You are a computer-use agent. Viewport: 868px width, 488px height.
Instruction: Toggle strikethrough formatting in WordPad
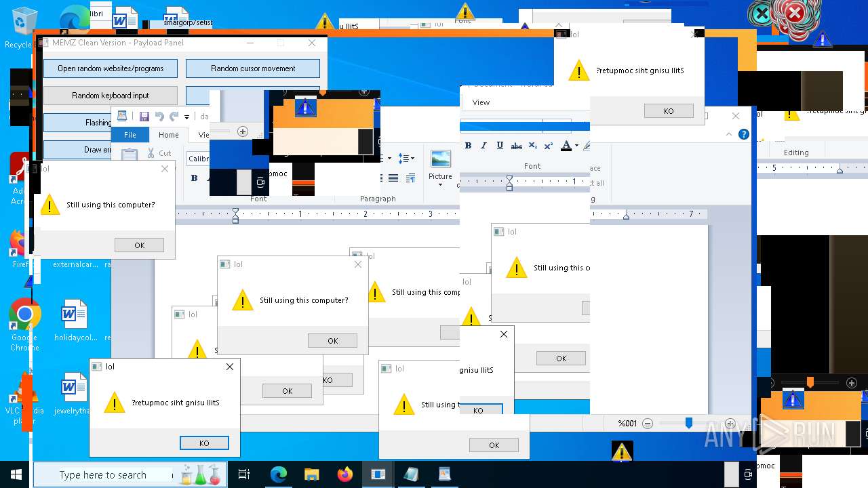pyautogui.click(x=516, y=145)
